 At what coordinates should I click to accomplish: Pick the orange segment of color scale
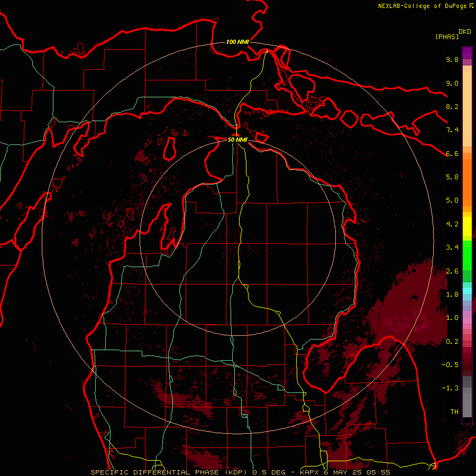coord(467,182)
